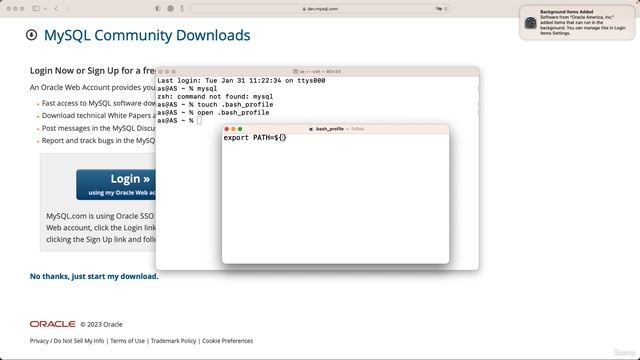Screen dimensions: 640x360
Task: Click the System Settings icon in the notification
Action: (x=531, y=22)
